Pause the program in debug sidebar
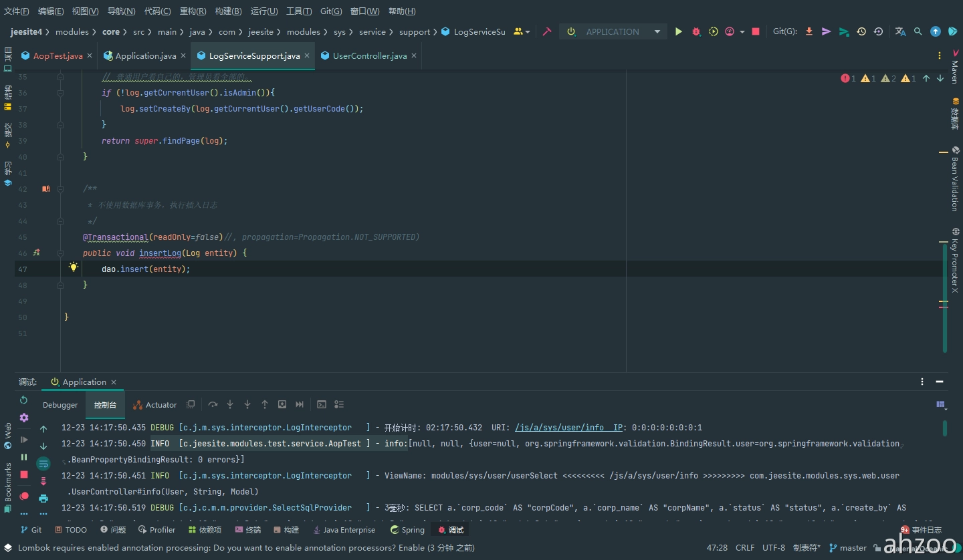This screenshot has height=560, width=963. click(x=24, y=457)
